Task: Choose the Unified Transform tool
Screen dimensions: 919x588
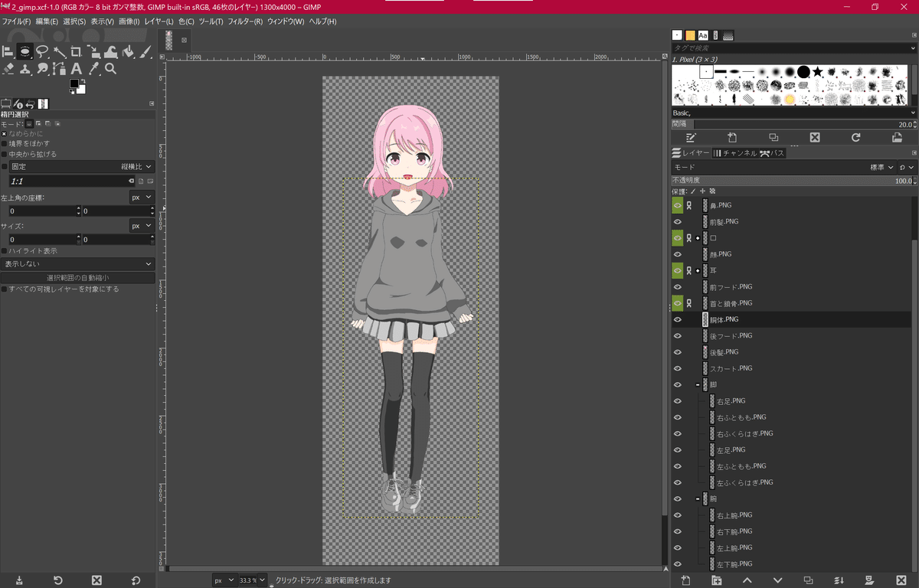Action: [x=93, y=52]
